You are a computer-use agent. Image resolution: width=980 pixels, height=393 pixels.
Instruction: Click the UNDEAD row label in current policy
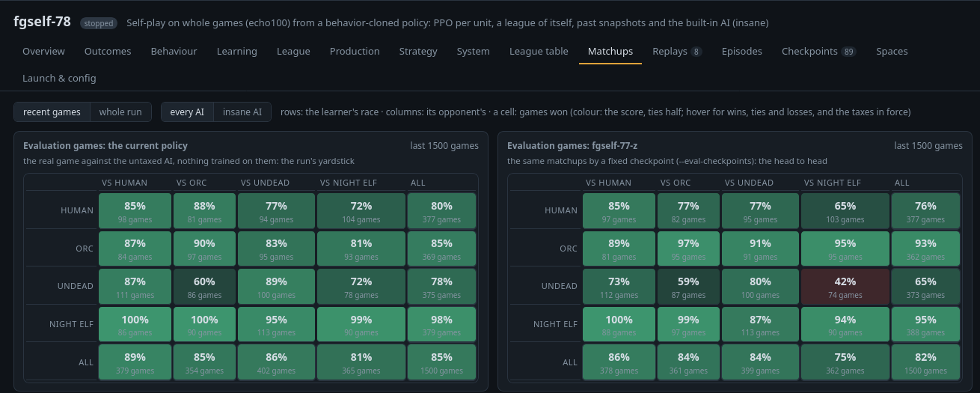(76, 287)
